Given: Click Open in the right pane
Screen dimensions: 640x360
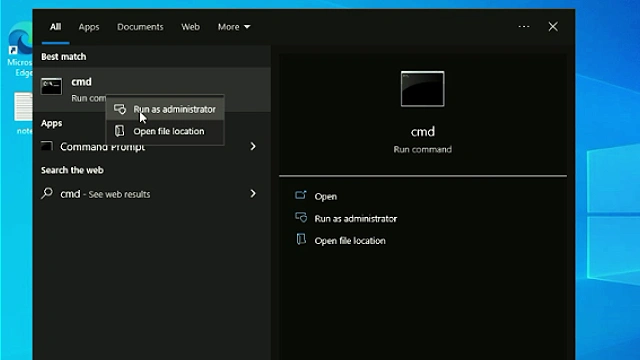Looking at the screenshot, I should point(325,196).
